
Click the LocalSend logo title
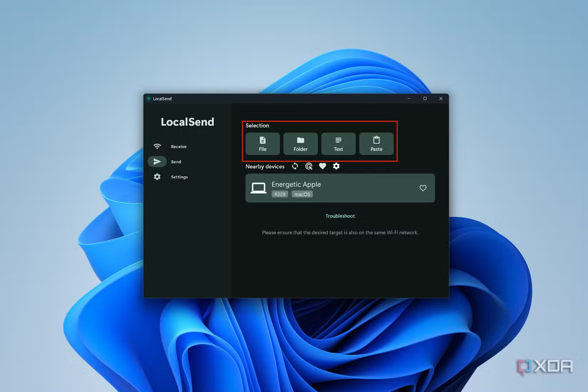tap(187, 122)
